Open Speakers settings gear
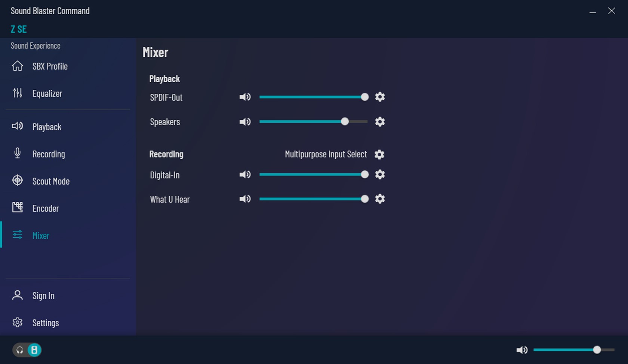 click(x=380, y=122)
